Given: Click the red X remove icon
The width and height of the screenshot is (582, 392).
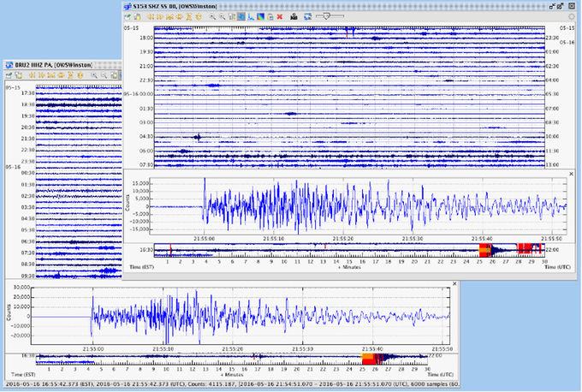Looking at the screenshot, I should coord(280,16).
